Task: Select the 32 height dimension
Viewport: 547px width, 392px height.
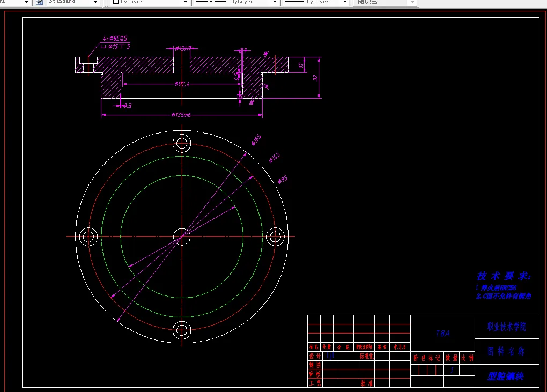Action: pos(315,78)
